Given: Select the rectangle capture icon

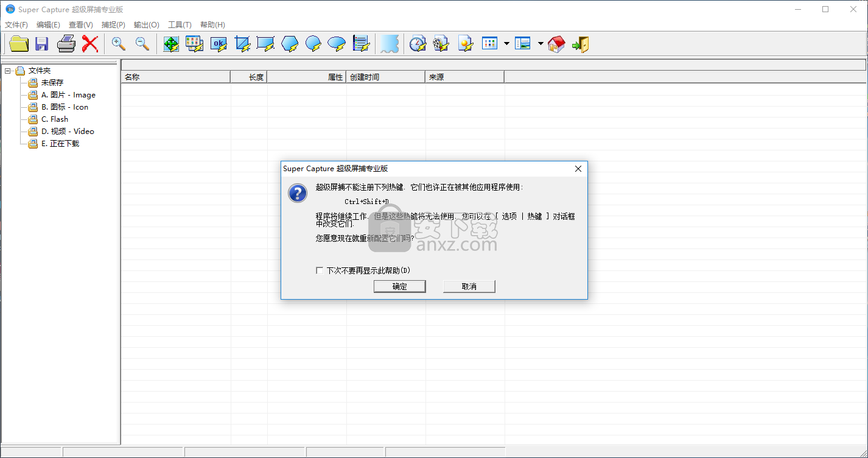Looking at the screenshot, I should 265,44.
